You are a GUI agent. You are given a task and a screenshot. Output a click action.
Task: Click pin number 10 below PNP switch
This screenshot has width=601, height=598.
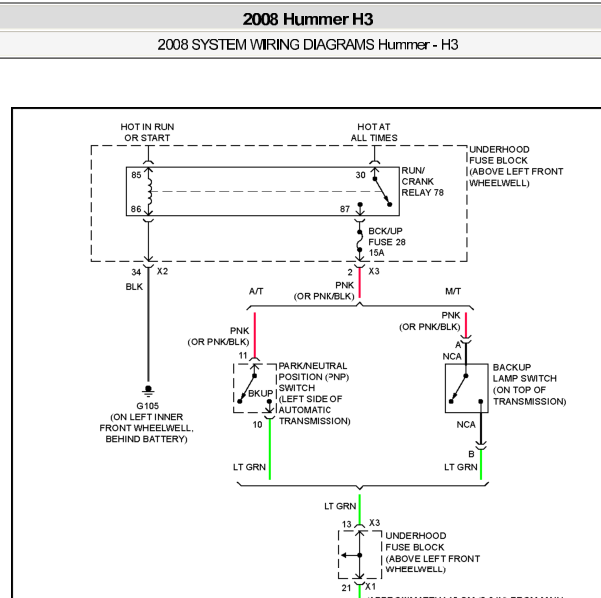click(258, 424)
